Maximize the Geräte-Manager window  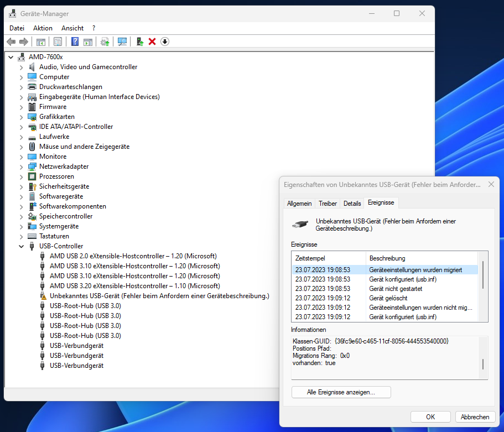[x=397, y=13]
